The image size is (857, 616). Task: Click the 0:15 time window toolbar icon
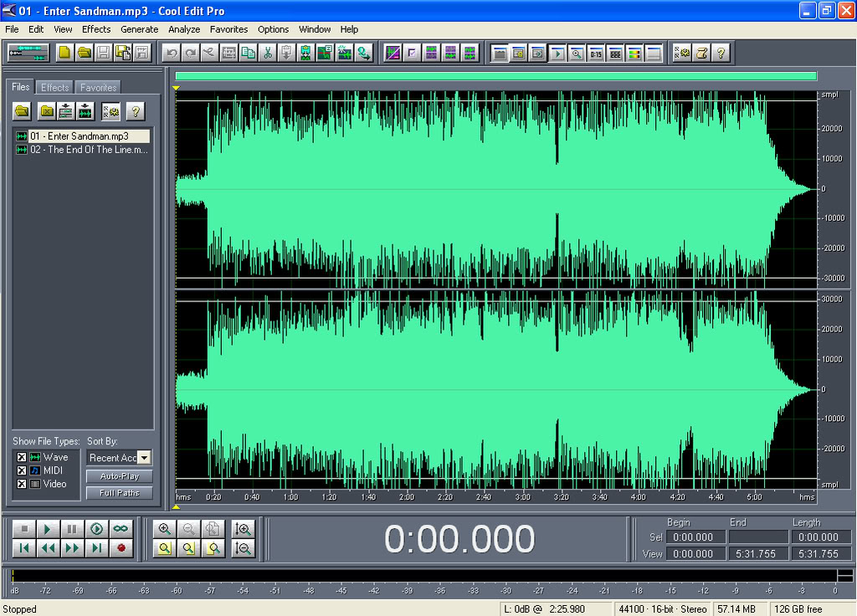coord(596,53)
